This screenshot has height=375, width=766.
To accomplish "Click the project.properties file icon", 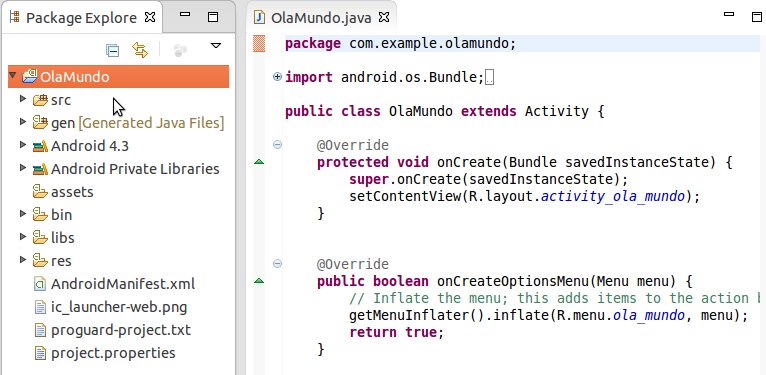I will point(41,353).
